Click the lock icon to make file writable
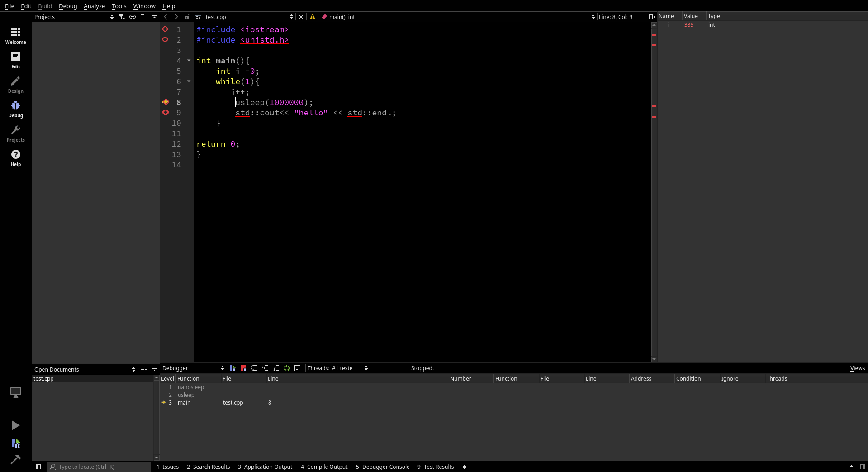Viewport: 868px width, 472px height. coord(188,17)
